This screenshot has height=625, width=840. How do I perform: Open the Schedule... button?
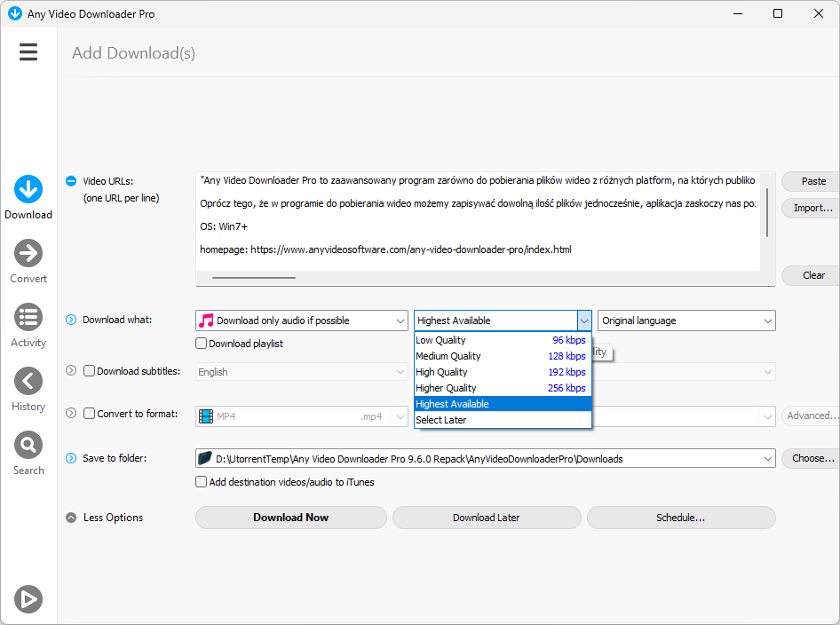click(x=681, y=518)
